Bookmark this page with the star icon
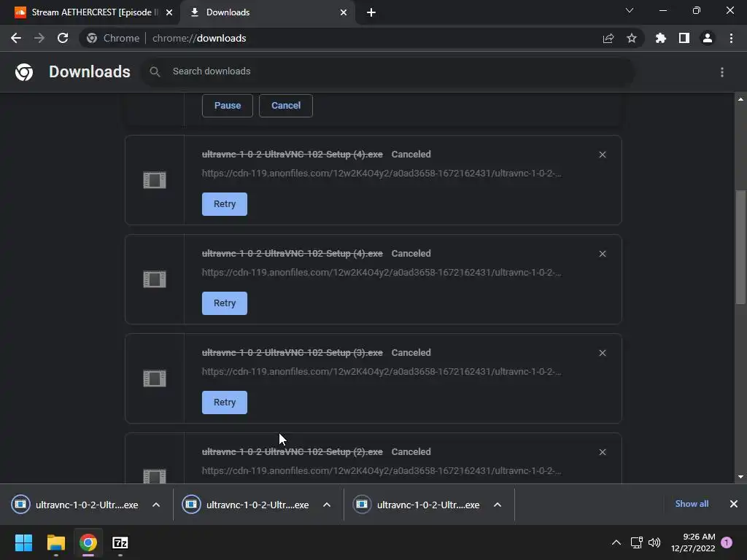This screenshot has width=747, height=560. point(632,38)
